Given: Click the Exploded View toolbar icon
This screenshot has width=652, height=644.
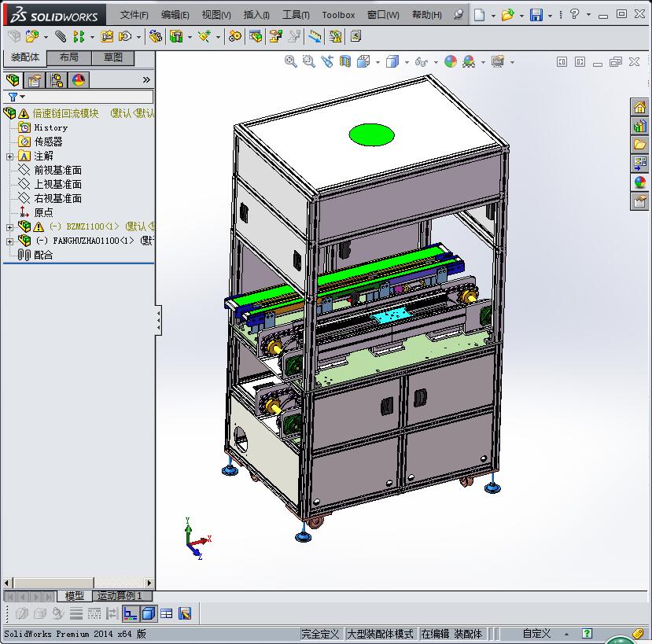Looking at the screenshot, I should coord(275,37).
